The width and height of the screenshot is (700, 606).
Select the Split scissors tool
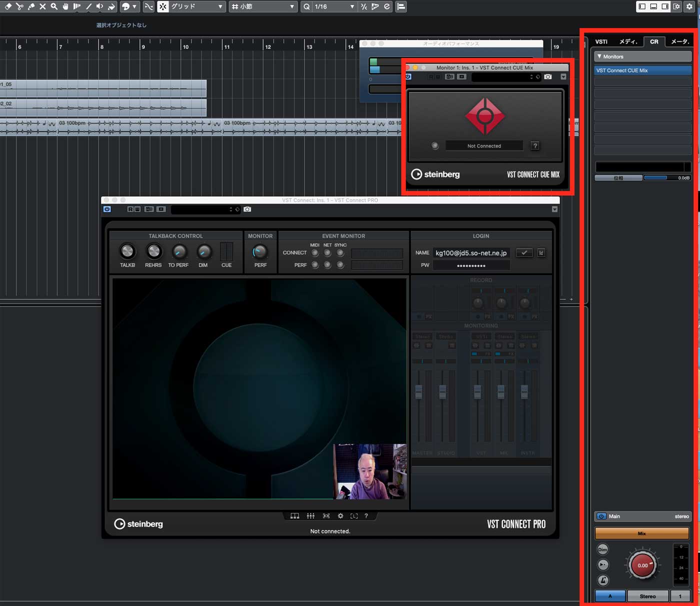click(x=19, y=7)
